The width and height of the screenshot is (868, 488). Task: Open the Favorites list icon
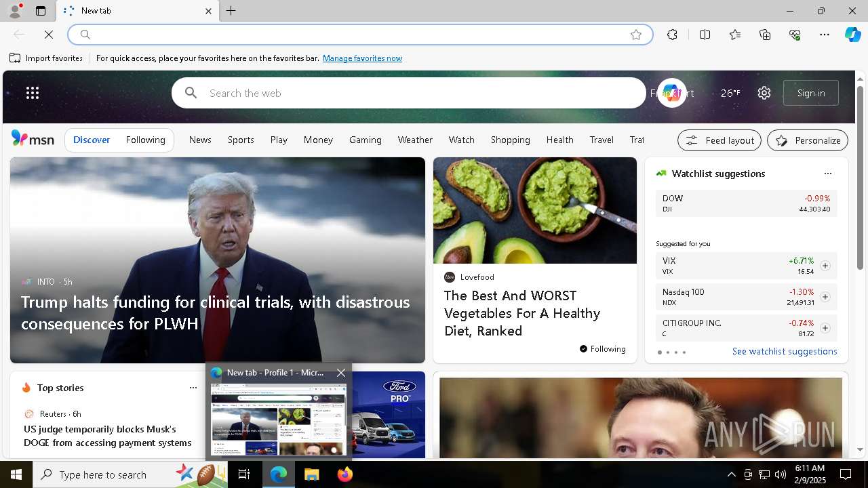[735, 35]
